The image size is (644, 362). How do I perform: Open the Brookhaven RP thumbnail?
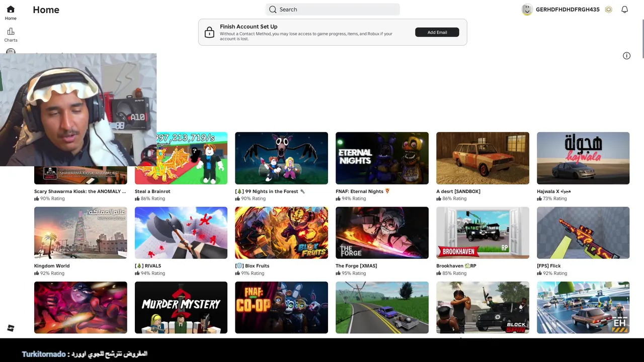482,233
